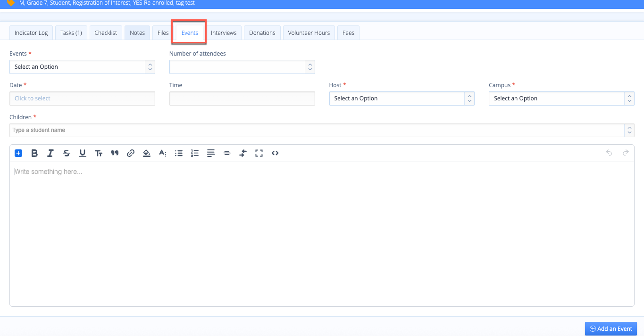Viewport: 644px width, 336px height.
Task: Switch editor to code view
Action: 275,153
